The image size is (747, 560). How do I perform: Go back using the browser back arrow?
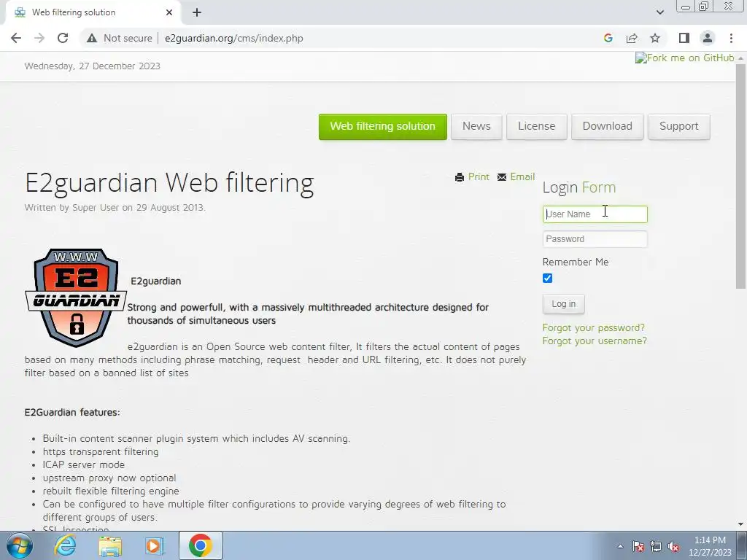[x=16, y=38]
